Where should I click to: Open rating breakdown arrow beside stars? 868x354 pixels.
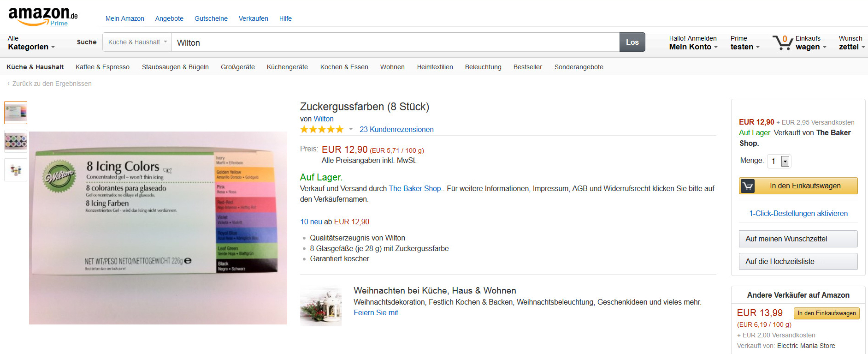[351, 129]
